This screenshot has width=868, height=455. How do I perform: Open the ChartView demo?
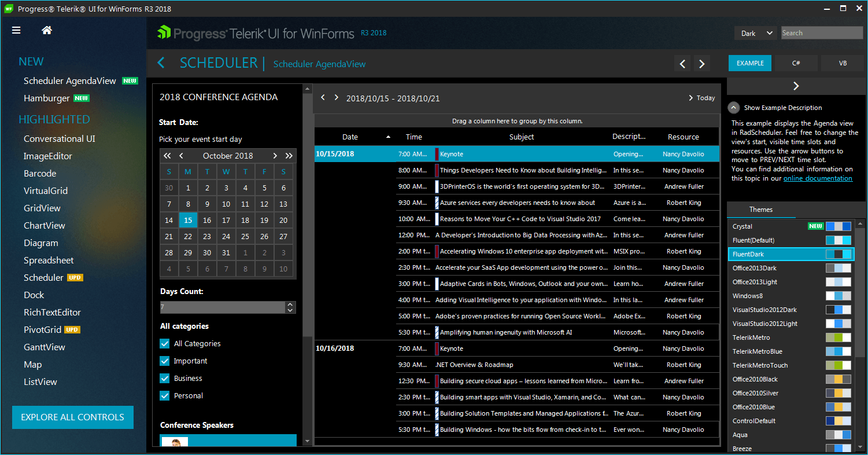coord(45,226)
